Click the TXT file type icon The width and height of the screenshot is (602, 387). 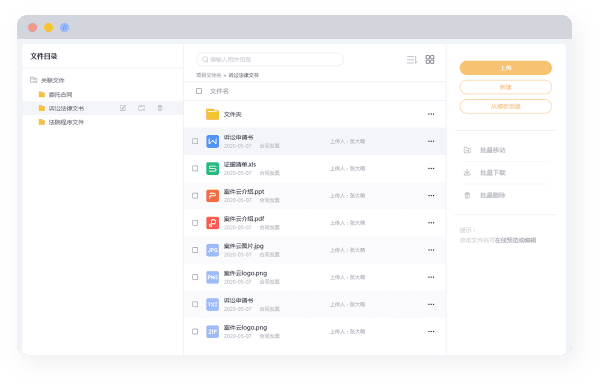[x=212, y=304]
